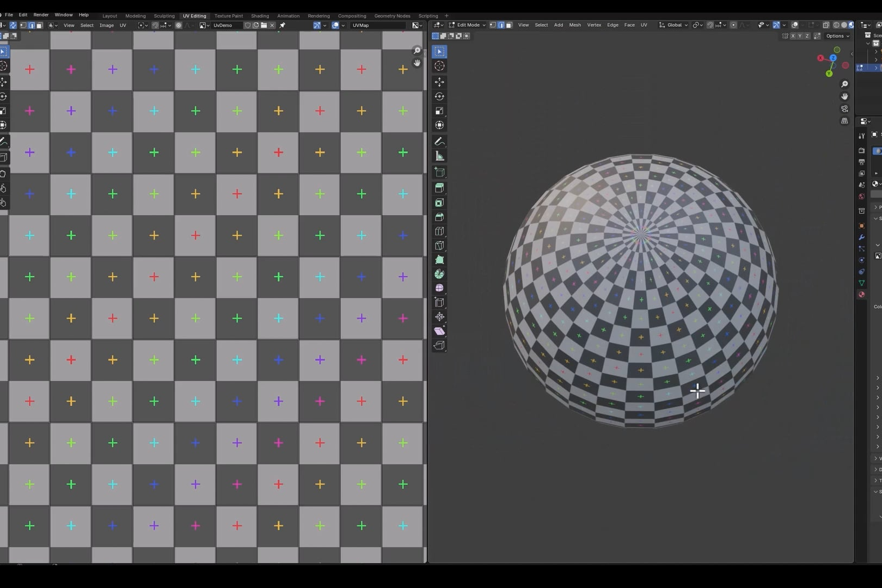882x588 pixels.
Task: Click the zoom magnifier in 3D viewport
Action: point(844,84)
